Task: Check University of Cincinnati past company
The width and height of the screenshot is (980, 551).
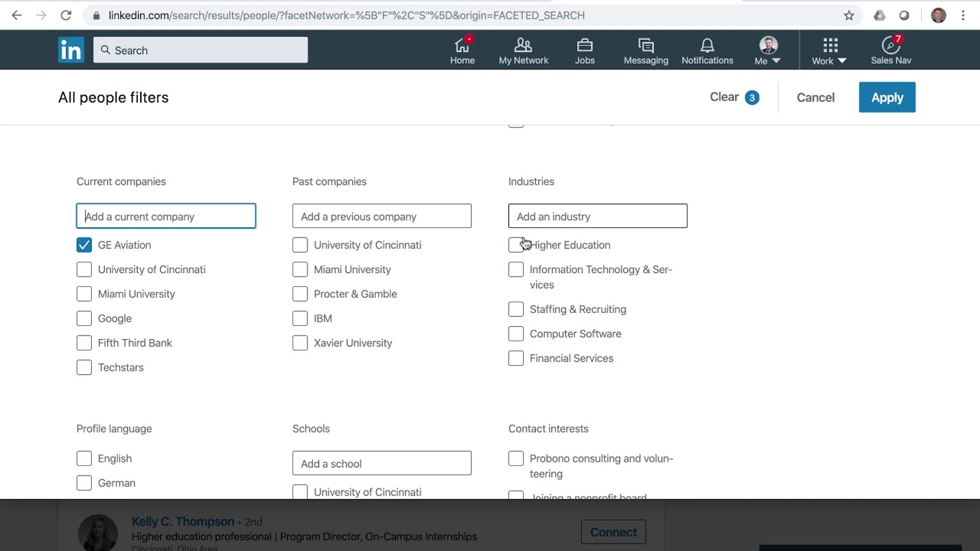Action: [x=300, y=245]
